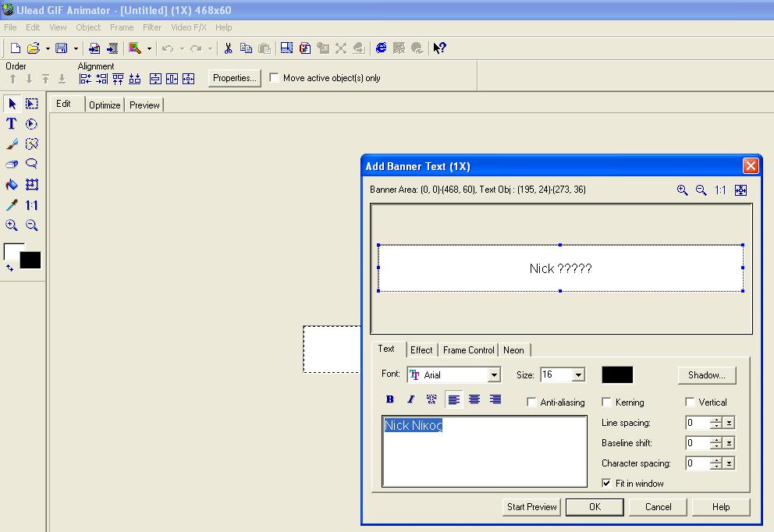This screenshot has width=774, height=532.
Task: Expand the Redo history dropdown arrow
Action: coord(210,48)
